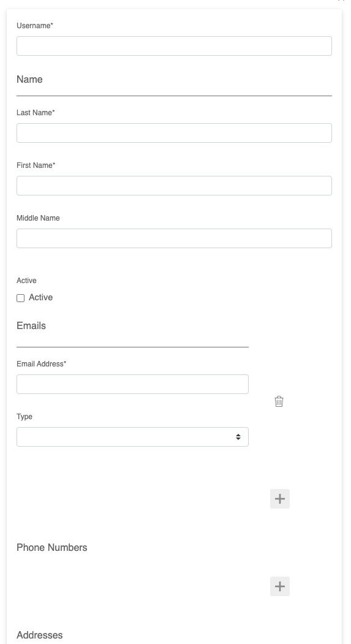Select the Phone Numbers section heading
351x644 pixels.
pos(51,547)
